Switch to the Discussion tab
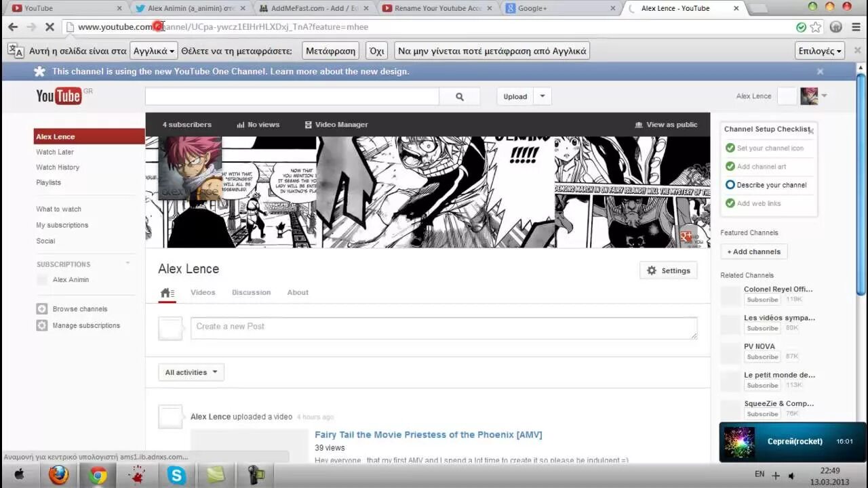 tap(251, 292)
